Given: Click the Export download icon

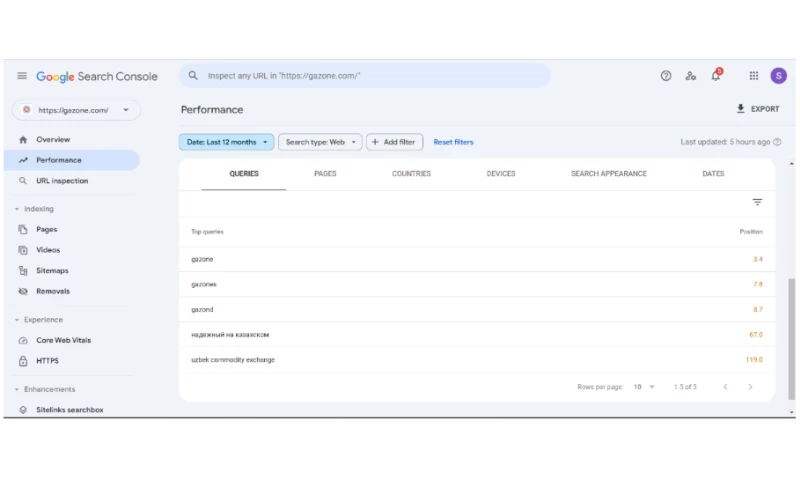Looking at the screenshot, I should [x=740, y=109].
